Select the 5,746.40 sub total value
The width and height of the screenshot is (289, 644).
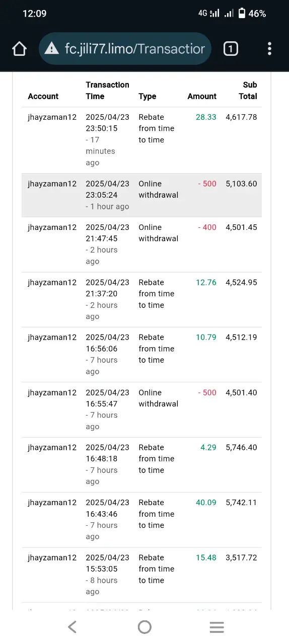point(242,448)
